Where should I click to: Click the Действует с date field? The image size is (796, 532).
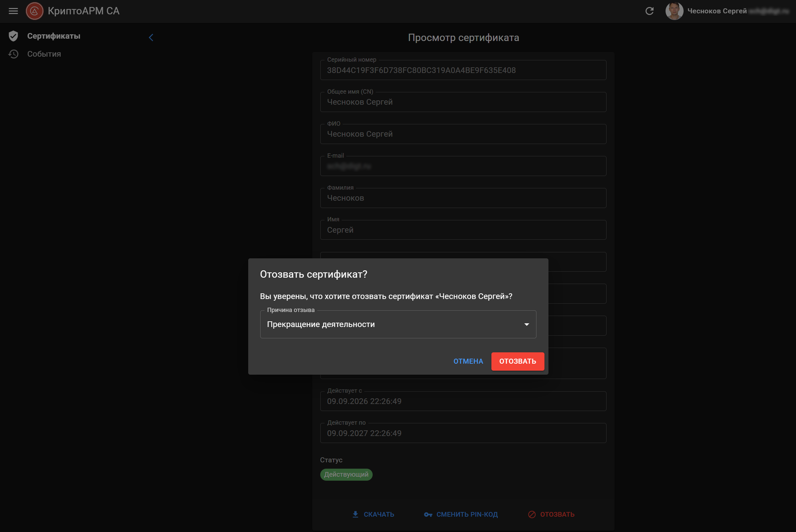pos(463,401)
